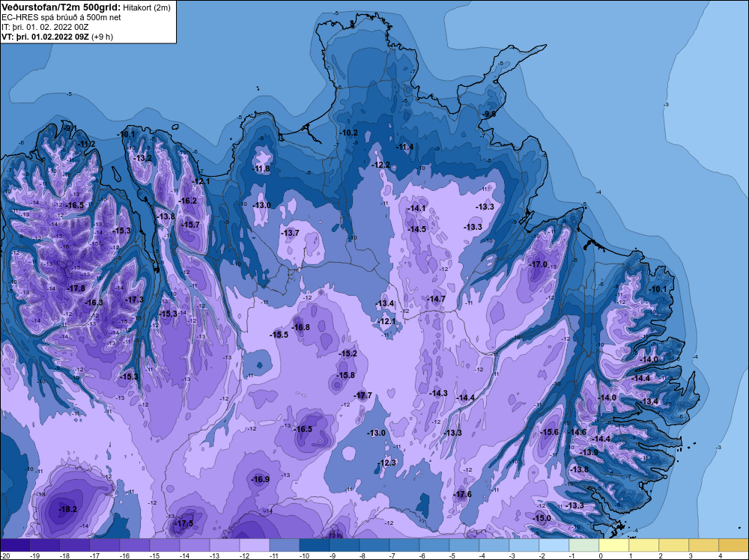749x560 pixels.
Task: Pick the yellow legend swatch labeled 0
Action: (x=614, y=546)
